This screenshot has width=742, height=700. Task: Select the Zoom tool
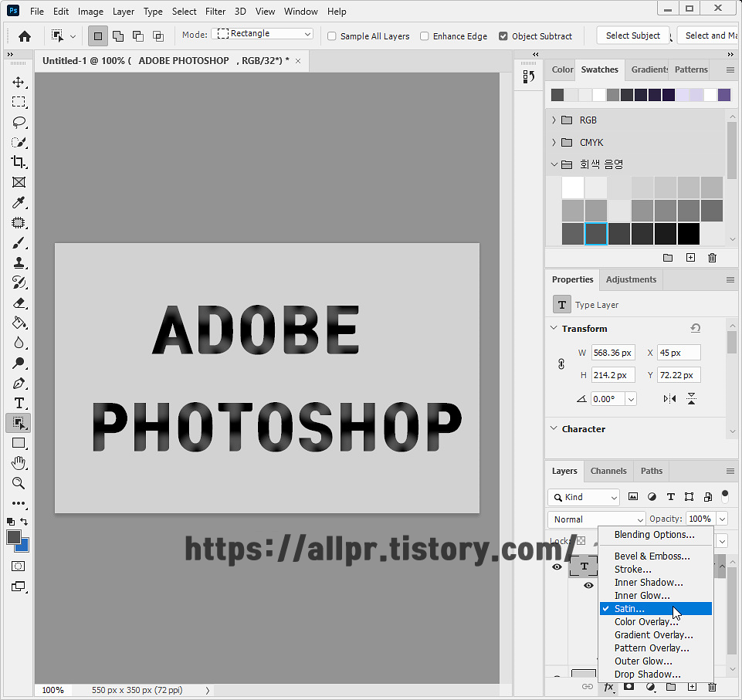pos(19,483)
